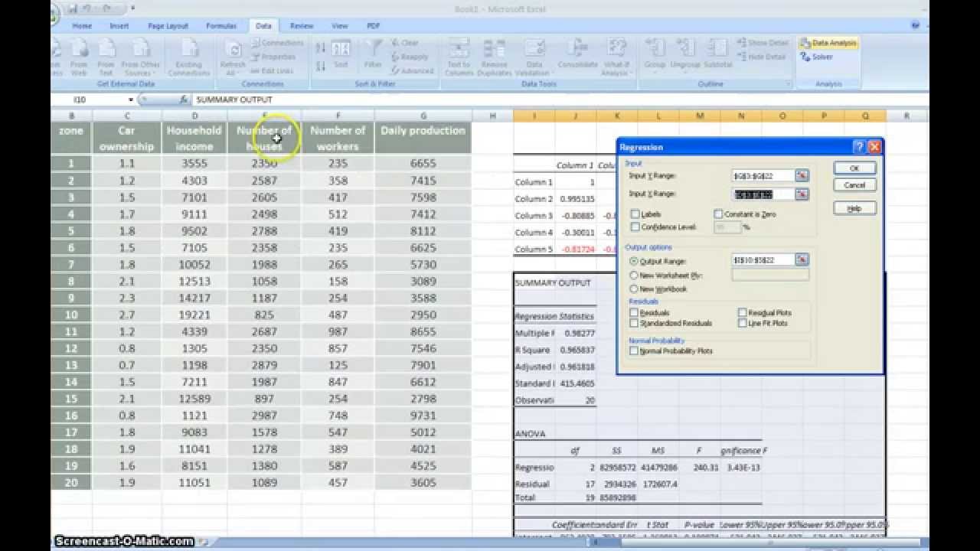Click the insert function fx icon
Screen dimensions: 980x551
pyautogui.click(x=184, y=99)
